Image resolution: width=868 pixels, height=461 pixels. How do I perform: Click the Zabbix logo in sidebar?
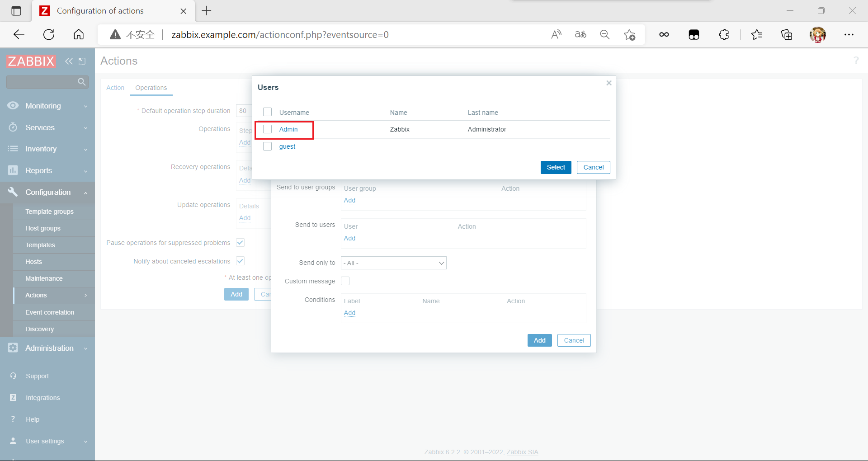(31, 61)
